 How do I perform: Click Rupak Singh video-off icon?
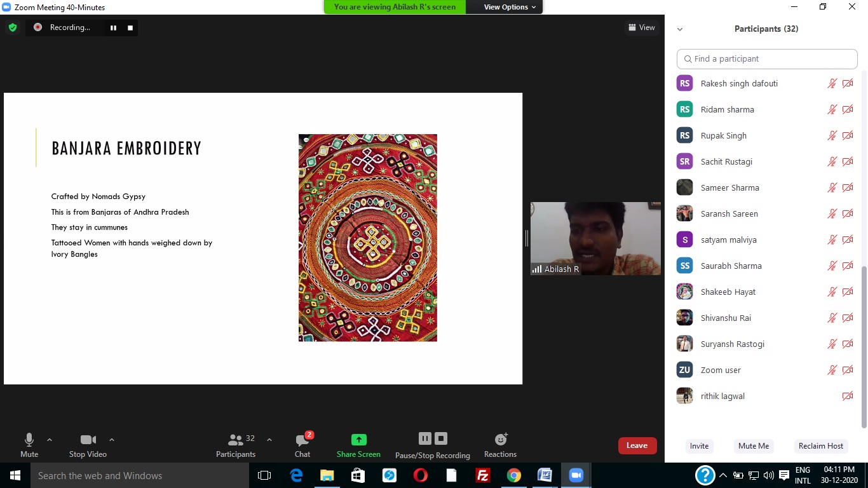[848, 135]
